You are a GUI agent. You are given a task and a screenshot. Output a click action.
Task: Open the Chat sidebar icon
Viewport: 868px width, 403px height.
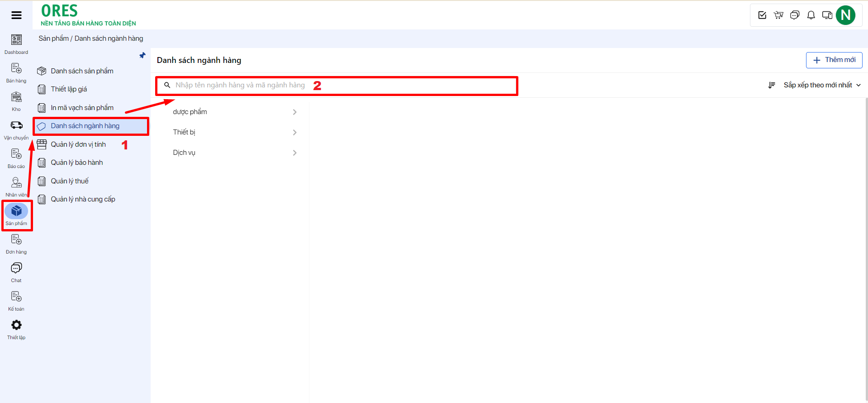click(x=16, y=269)
